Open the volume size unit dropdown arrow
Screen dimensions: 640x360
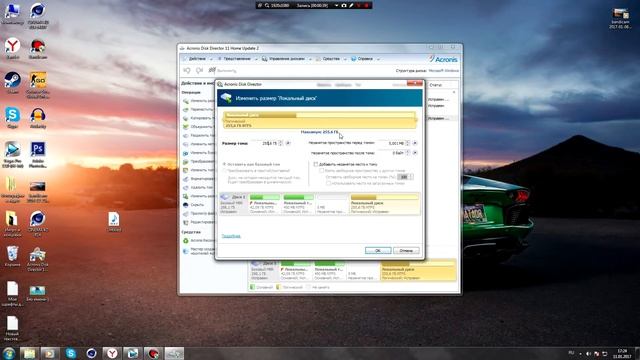(x=288, y=143)
